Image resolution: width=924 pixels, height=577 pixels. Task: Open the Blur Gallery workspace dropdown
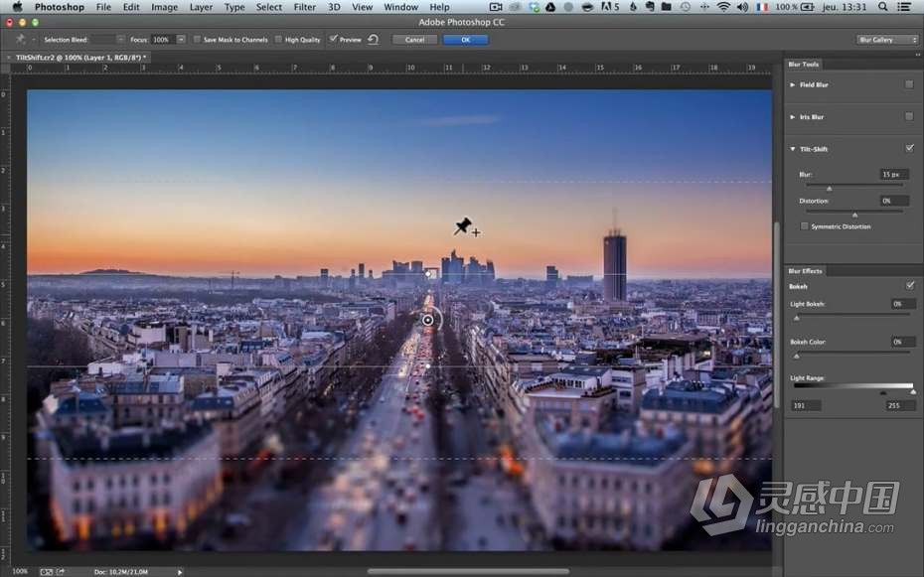point(887,40)
